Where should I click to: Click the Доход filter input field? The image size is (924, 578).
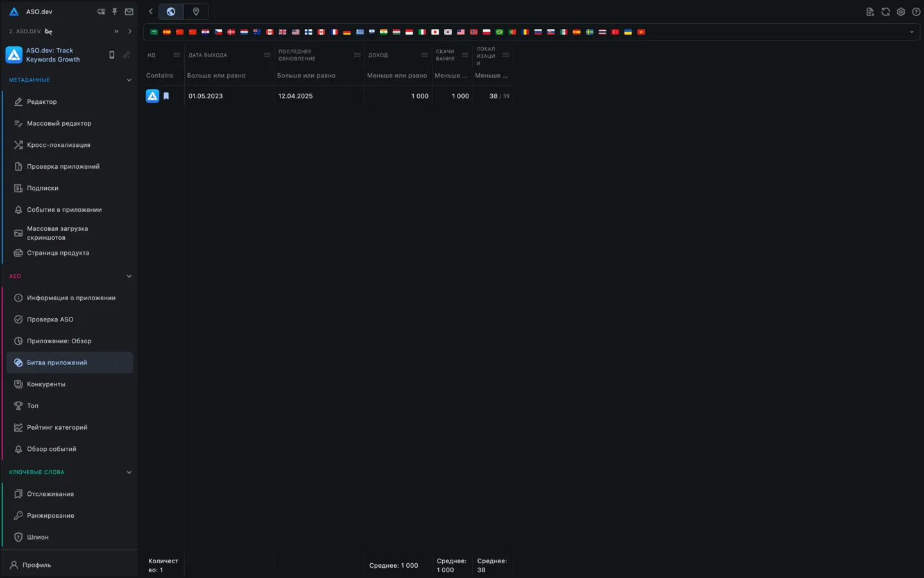(397, 76)
